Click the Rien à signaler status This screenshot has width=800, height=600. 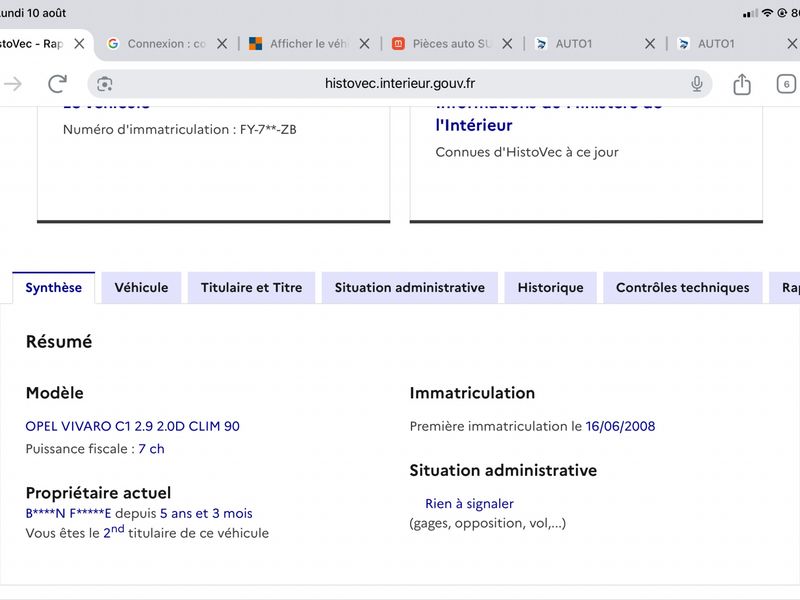(469, 504)
